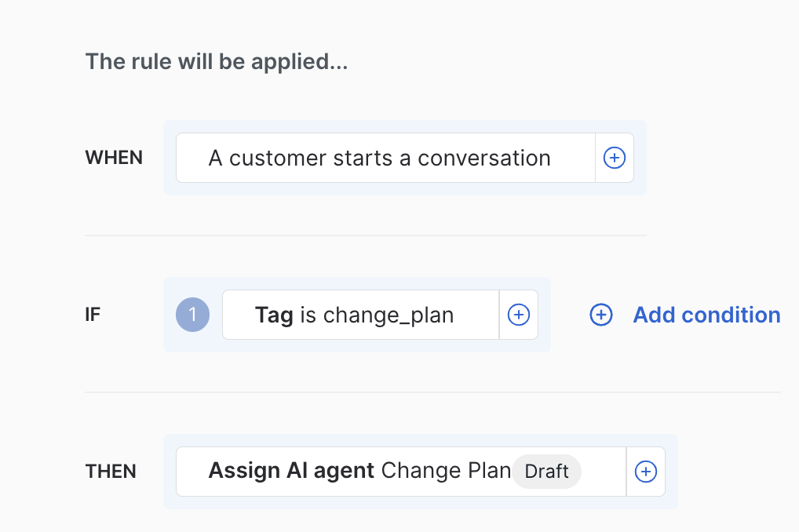
Task: Click the circled plus before Add condition
Action: (600, 315)
